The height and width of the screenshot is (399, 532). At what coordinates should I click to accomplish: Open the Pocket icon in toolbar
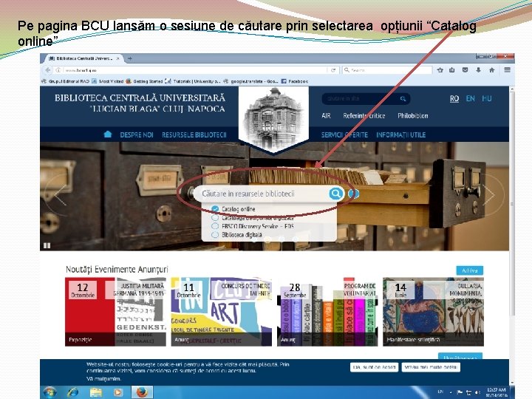[465, 70]
